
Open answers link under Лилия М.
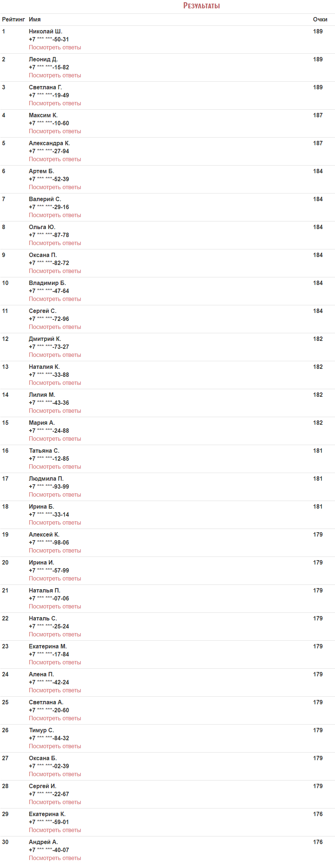(x=55, y=411)
